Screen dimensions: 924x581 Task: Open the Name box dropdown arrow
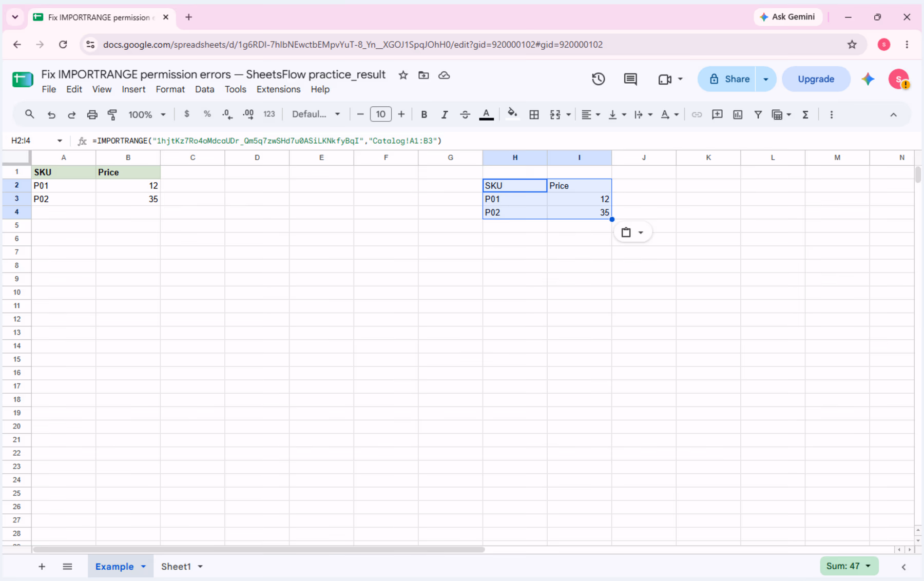60,141
